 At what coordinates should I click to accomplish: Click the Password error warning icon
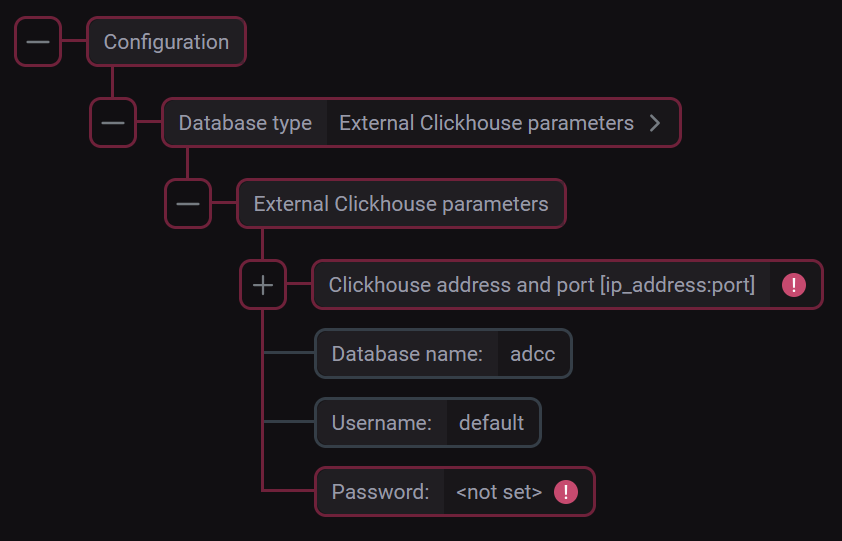[x=566, y=492]
